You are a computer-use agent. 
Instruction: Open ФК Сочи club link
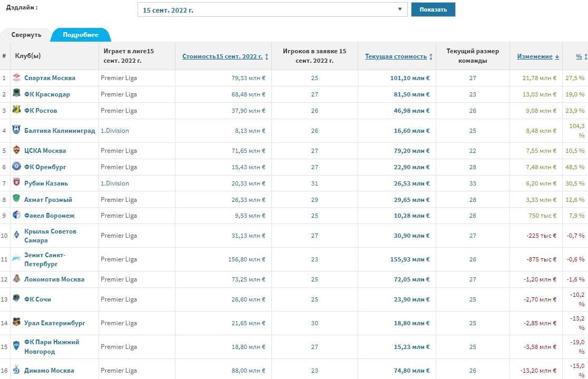pos(37,299)
